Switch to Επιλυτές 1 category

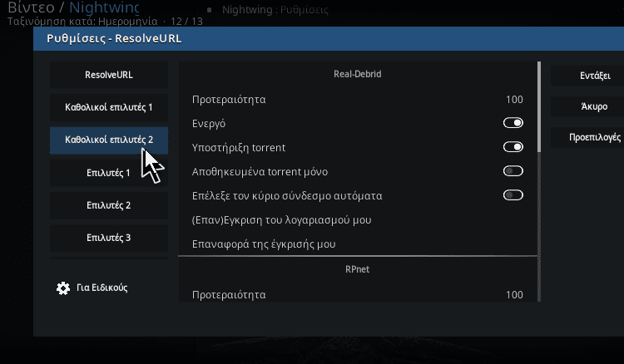(x=109, y=173)
